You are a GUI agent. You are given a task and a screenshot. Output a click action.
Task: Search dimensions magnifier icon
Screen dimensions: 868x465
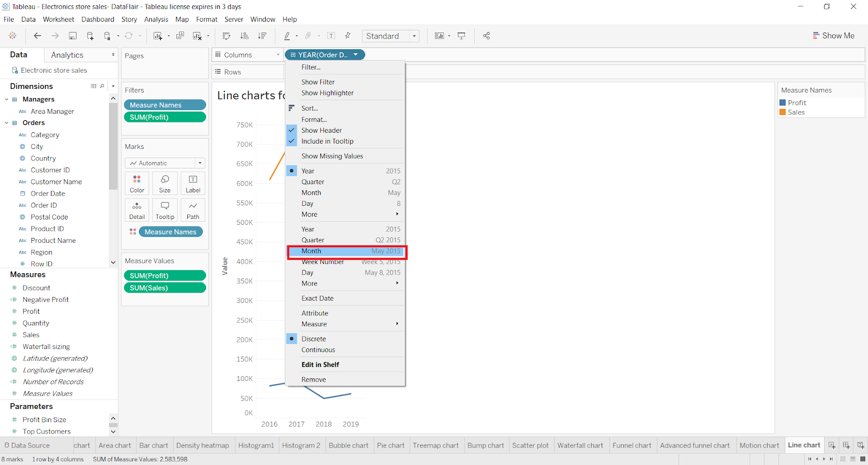point(102,86)
